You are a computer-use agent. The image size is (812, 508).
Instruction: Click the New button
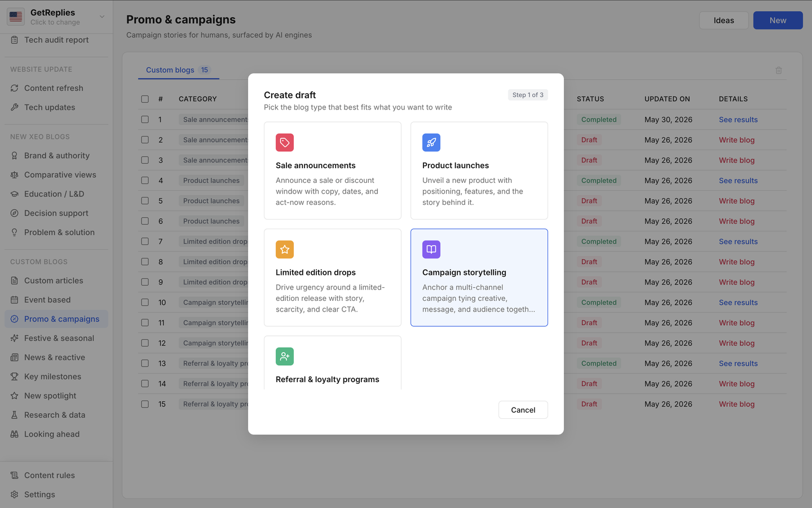click(x=778, y=20)
